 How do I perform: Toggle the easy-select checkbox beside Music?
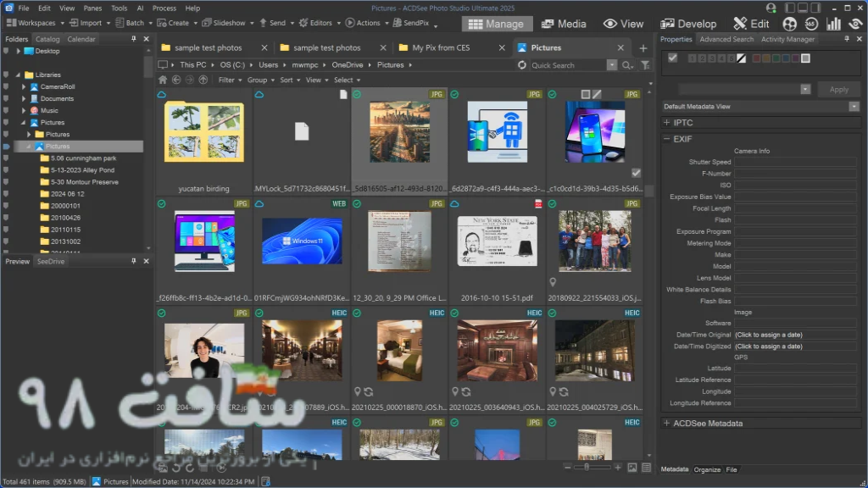point(6,111)
